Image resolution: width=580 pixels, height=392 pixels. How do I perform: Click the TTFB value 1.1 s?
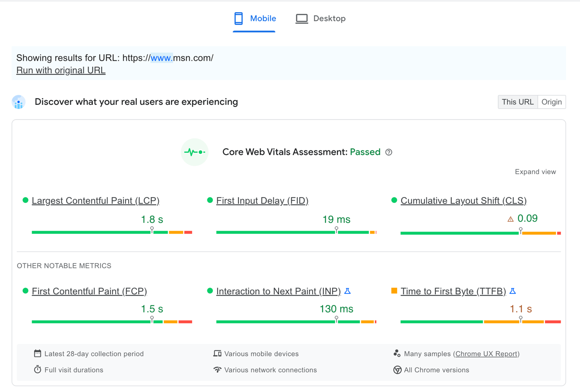click(x=521, y=309)
